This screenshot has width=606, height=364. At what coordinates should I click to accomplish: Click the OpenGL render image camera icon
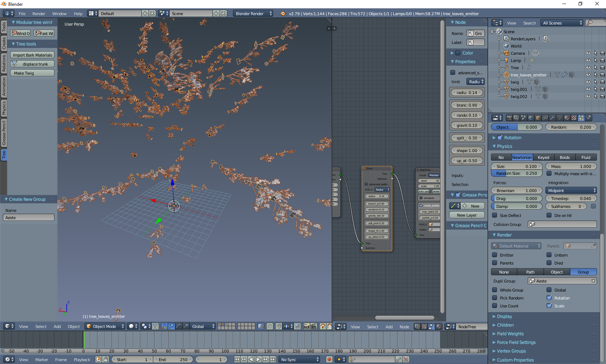click(x=306, y=326)
